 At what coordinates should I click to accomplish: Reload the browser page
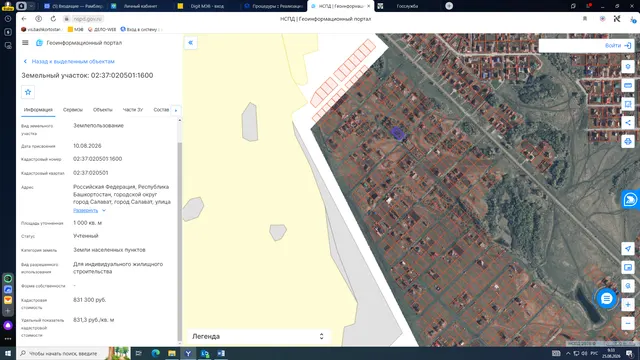[x=53, y=19]
